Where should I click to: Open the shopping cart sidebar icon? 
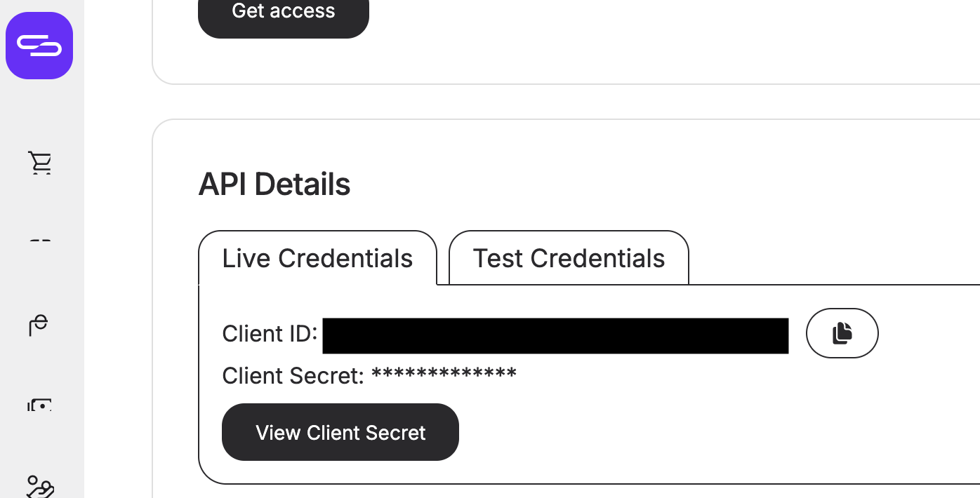click(x=41, y=163)
